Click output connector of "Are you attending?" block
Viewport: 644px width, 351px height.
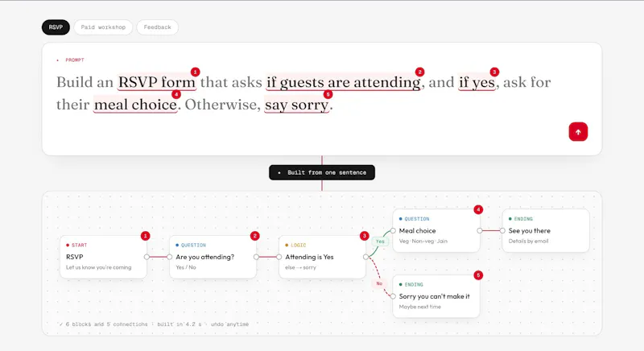256,257
